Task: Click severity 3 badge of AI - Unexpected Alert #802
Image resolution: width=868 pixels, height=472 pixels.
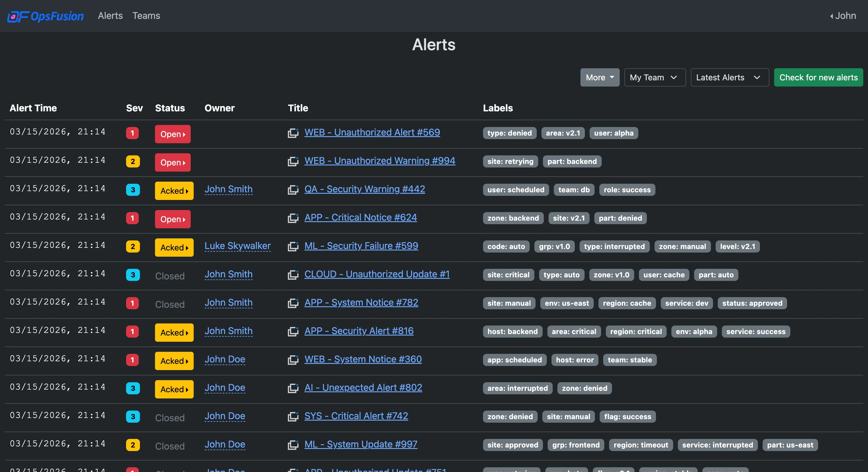Action: pyautogui.click(x=133, y=388)
